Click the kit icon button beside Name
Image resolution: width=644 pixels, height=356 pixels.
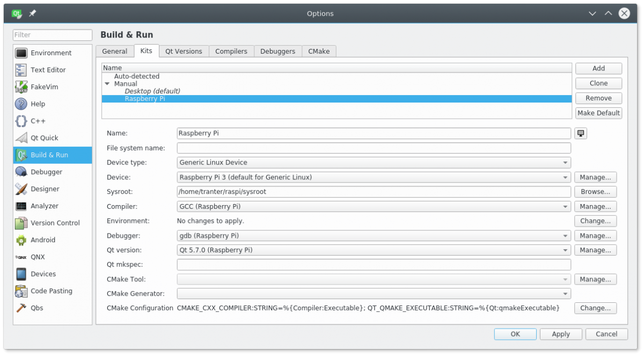[581, 133]
